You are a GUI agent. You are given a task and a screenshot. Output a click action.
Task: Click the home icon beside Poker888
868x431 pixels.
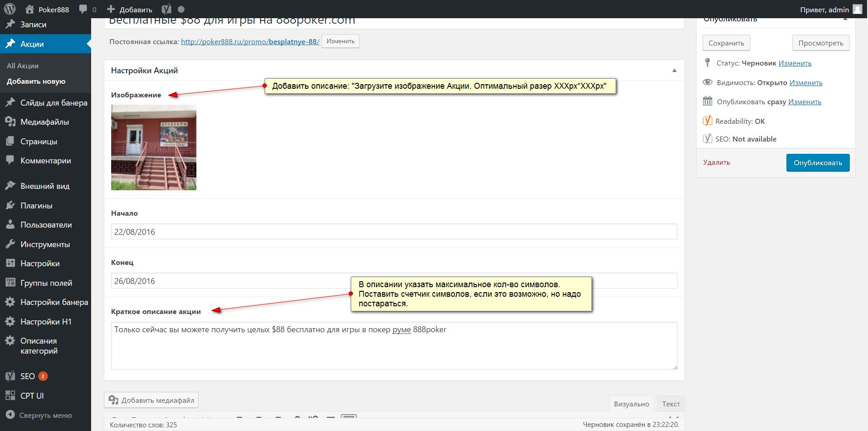30,9
